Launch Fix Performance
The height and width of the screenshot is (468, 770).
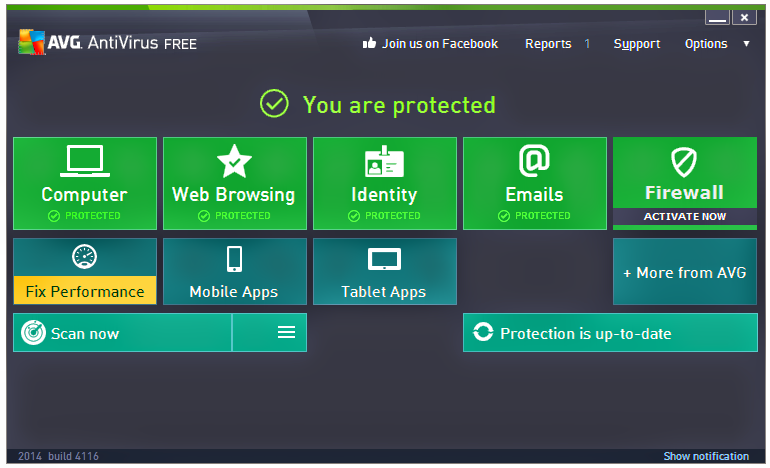pos(85,291)
